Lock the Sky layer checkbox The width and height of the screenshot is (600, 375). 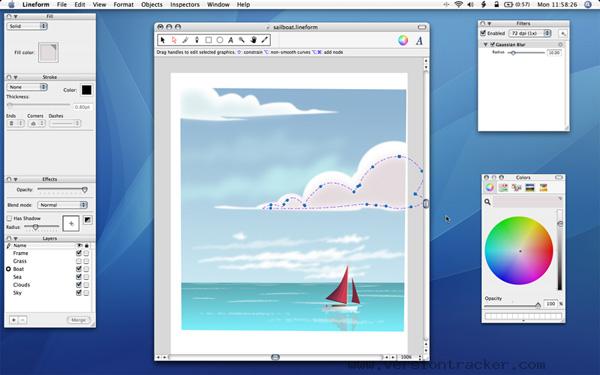pyautogui.click(x=86, y=293)
